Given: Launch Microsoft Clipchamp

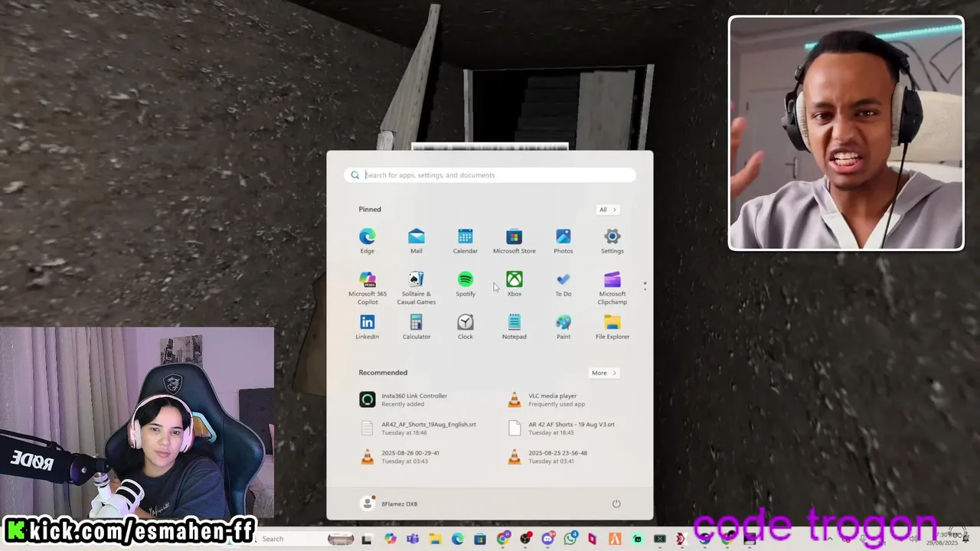Looking at the screenshot, I should (x=612, y=288).
